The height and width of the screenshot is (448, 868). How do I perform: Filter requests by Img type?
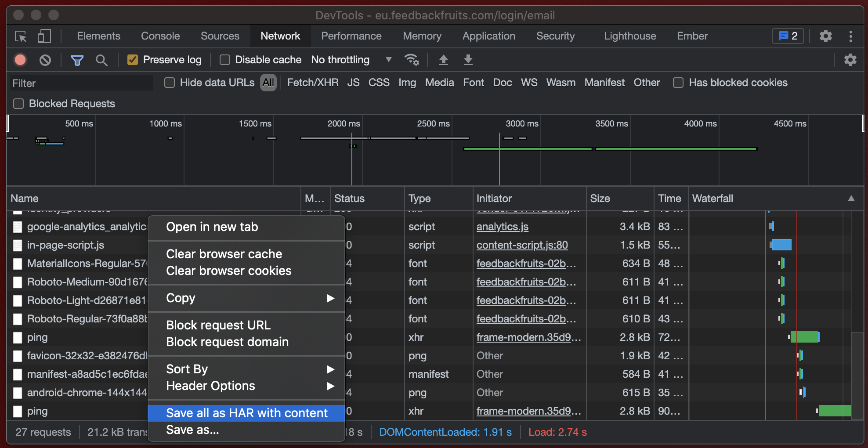407,83
